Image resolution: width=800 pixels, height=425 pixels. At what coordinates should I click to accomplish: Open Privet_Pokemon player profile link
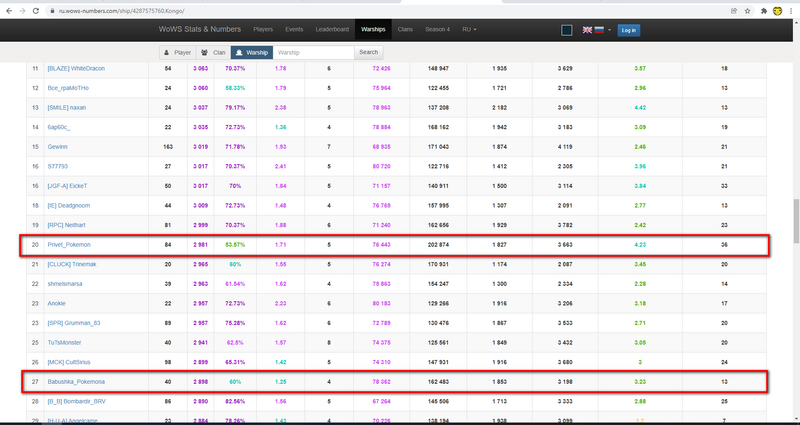coord(68,245)
